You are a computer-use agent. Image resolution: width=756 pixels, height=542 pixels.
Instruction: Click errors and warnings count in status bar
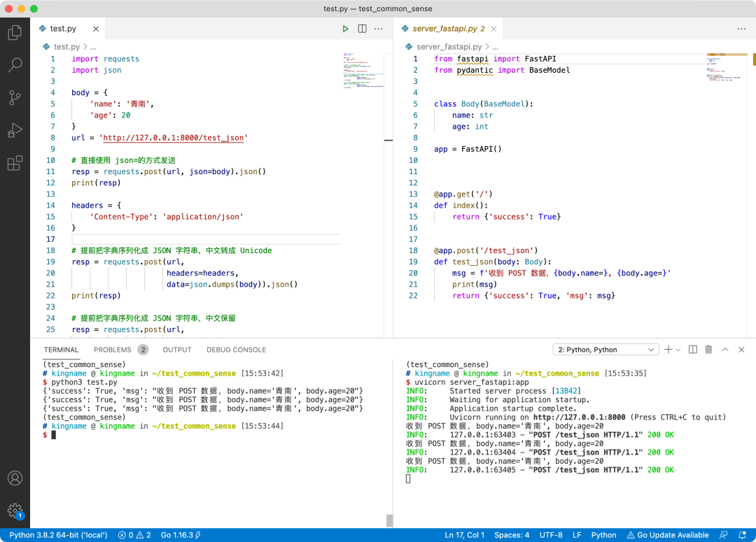point(134,535)
